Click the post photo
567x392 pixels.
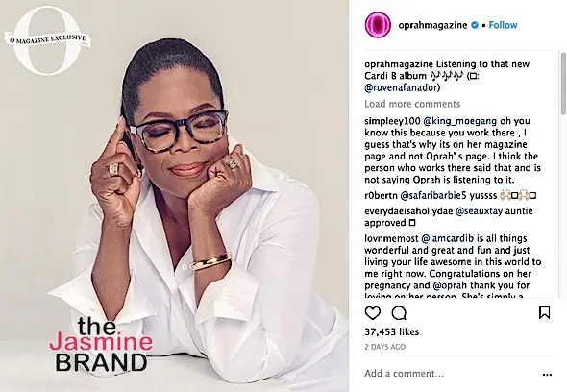tap(174, 196)
